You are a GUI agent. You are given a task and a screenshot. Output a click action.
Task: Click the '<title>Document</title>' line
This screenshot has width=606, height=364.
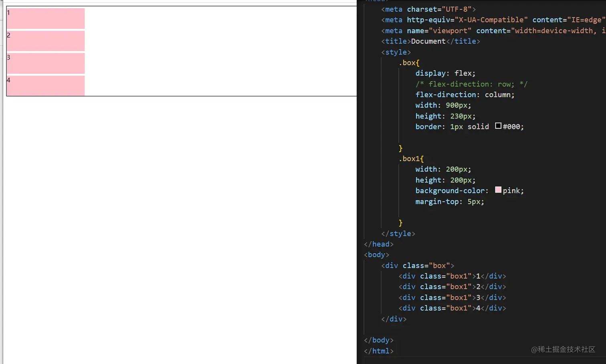click(430, 41)
